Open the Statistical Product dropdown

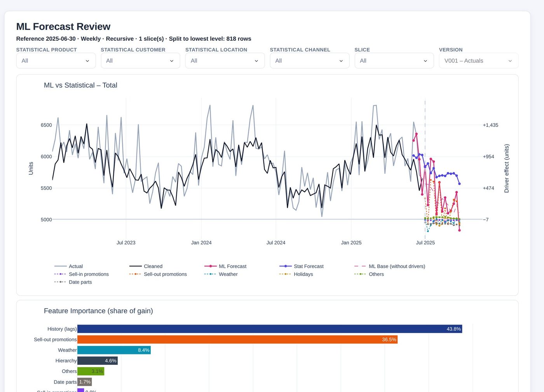56,61
